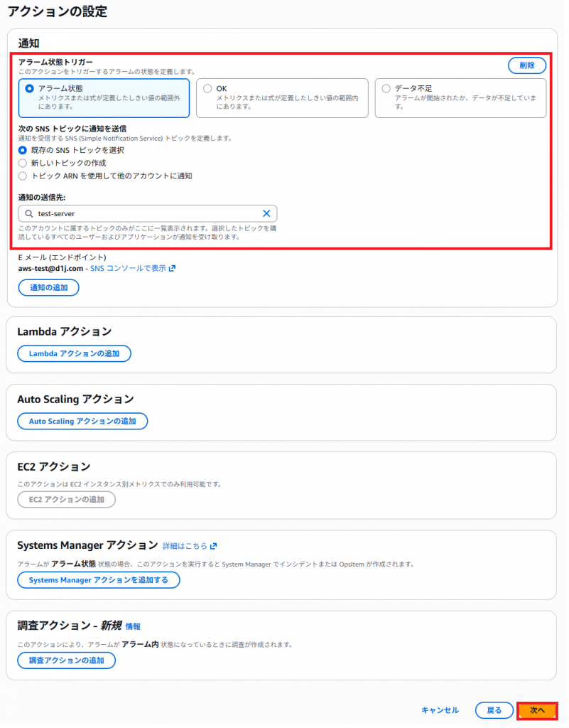
Task: Select トピック ARN を使用して他のアカウントに通知
Action: [x=23, y=176]
